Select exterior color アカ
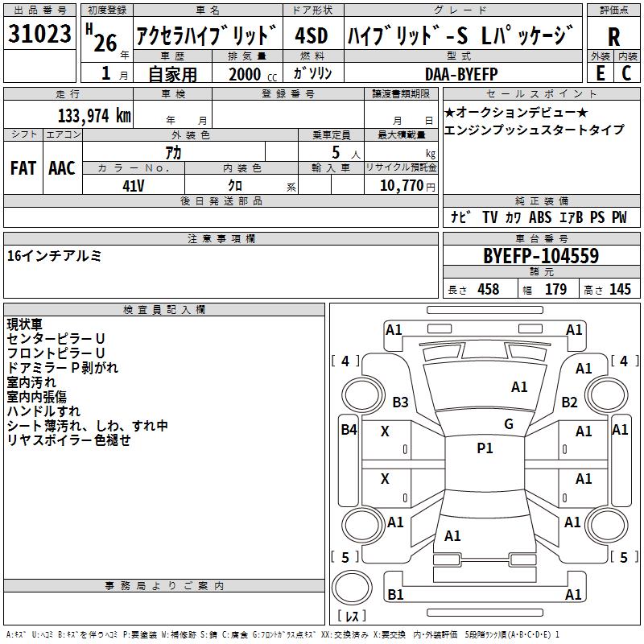644x644 pixels. click(x=173, y=152)
